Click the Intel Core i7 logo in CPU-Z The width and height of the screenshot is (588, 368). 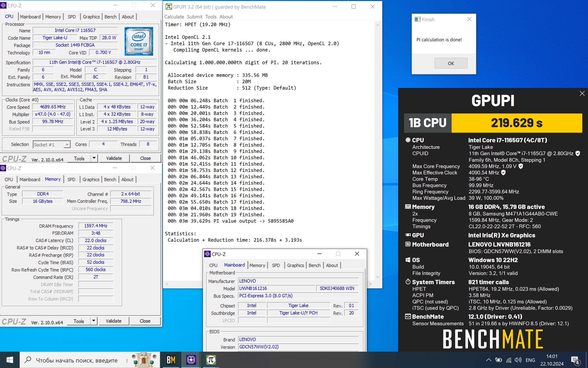(x=139, y=41)
